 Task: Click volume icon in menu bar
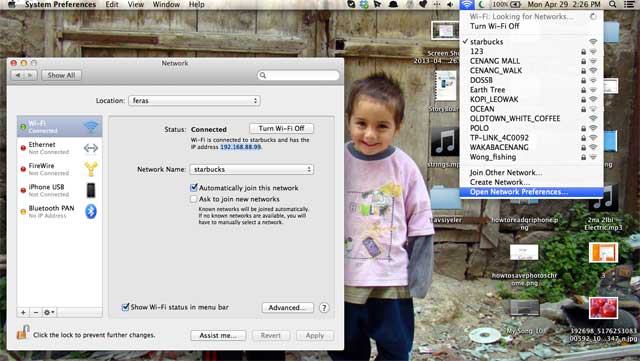(450, 4)
